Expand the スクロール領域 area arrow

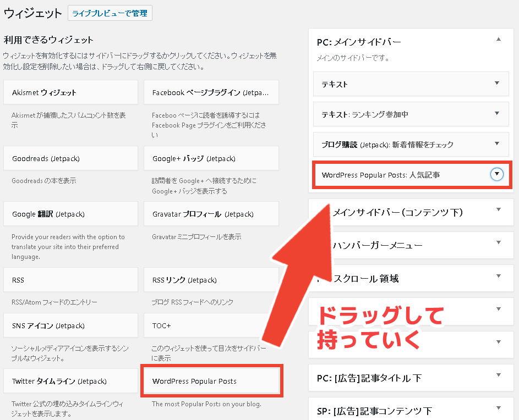tap(499, 276)
